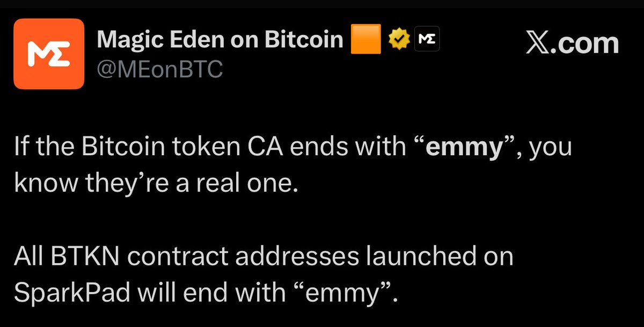
Task: Click the orange square emoji after the name
Action: click(365, 40)
